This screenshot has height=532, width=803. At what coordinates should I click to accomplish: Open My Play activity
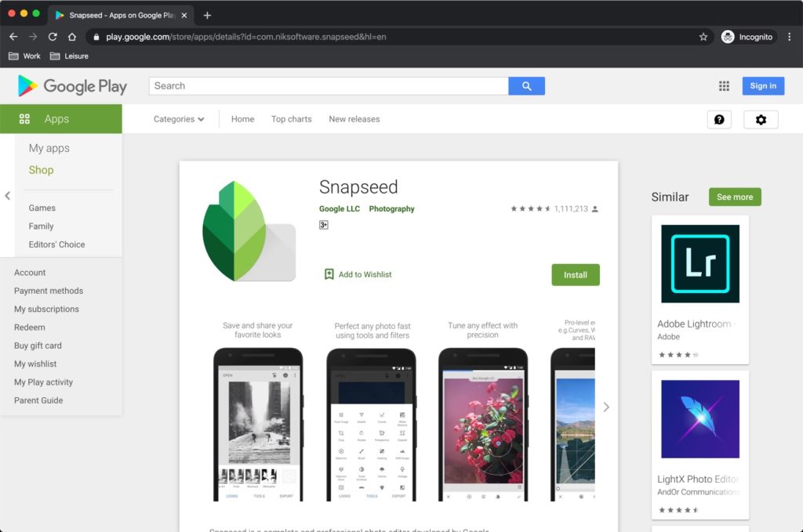pyautogui.click(x=44, y=382)
